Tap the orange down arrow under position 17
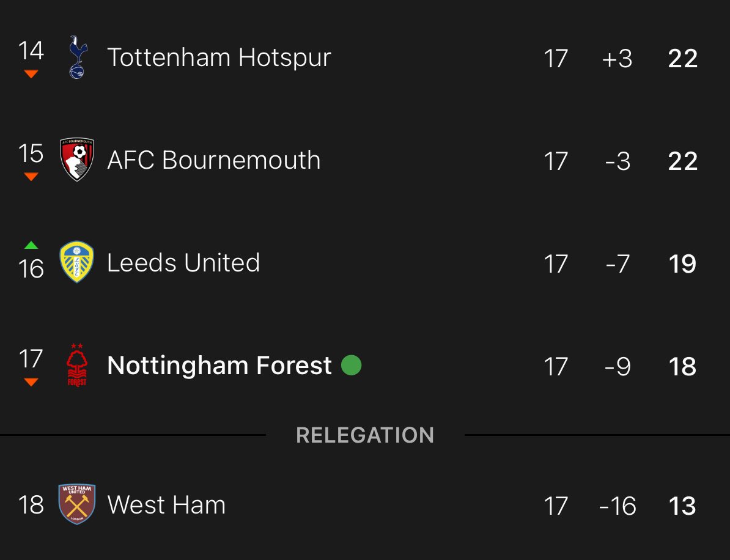The image size is (730, 560). pos(31,381)
